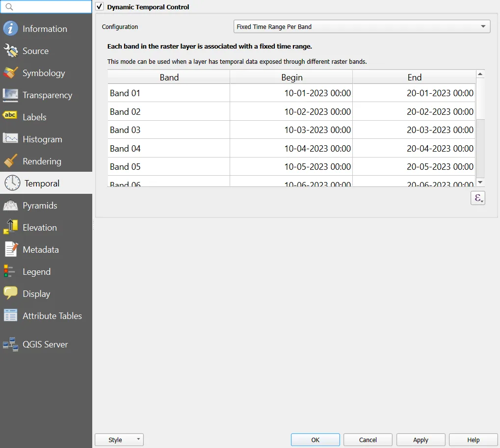The width and height of the screenshot is (500, 448).
Task: Click the properties search field
Action: [46, 7]
